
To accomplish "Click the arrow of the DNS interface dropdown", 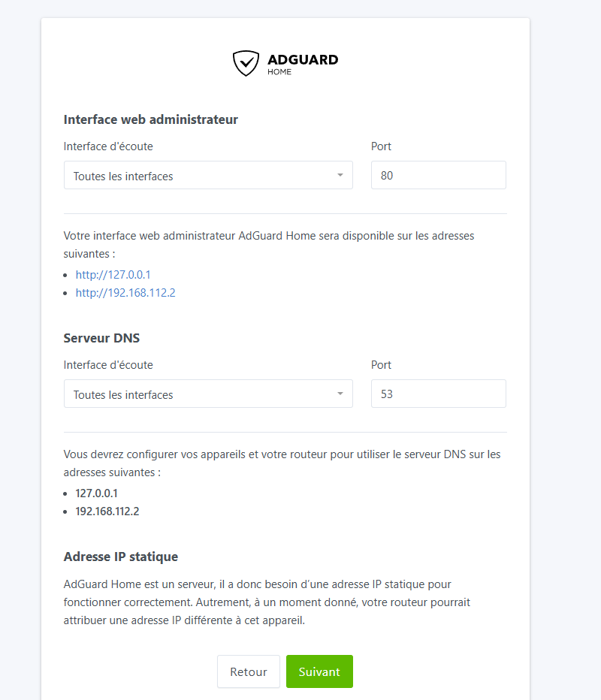I will 340,394.
